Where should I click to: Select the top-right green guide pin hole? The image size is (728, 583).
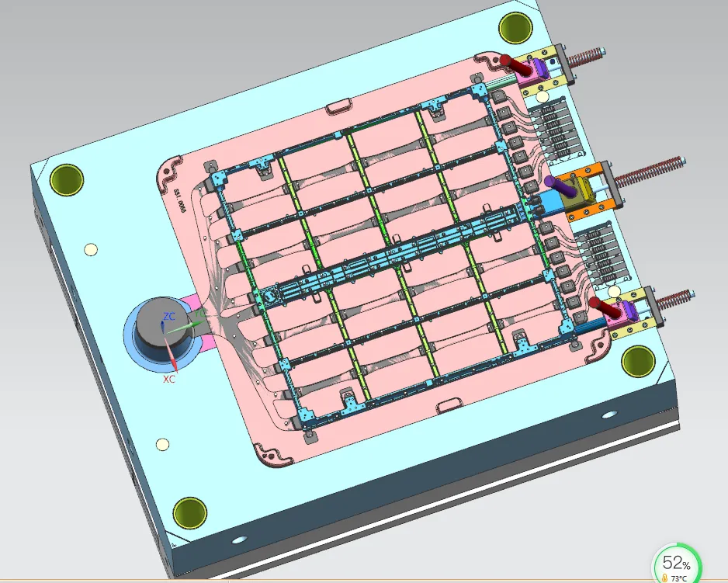(x=515, y=28)
